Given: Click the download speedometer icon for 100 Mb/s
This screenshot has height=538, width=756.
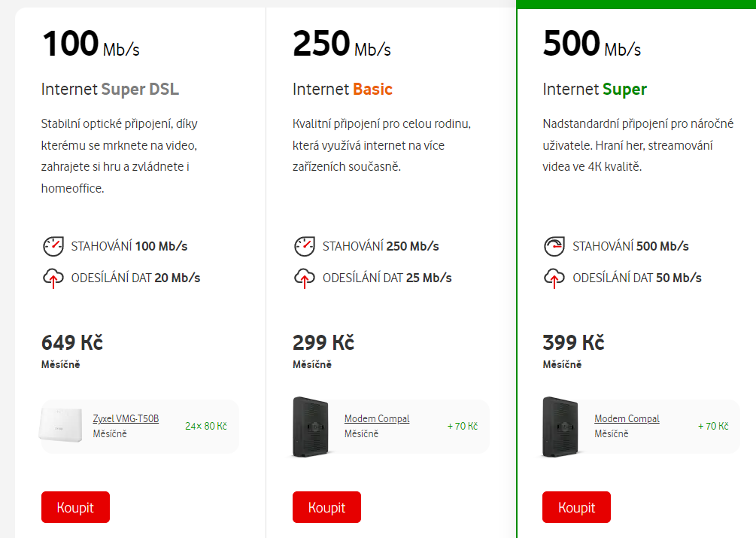Looking at the screenshot, I should [x=53, y=246].
